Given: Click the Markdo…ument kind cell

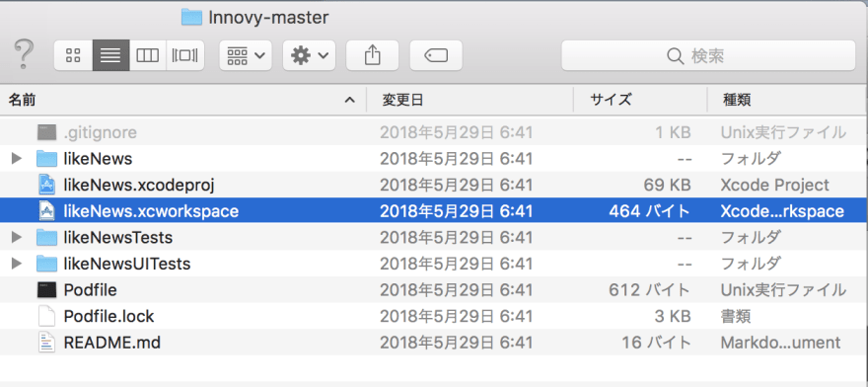Looking at the screenshot, I should pyautogui.click(x=780, y=343).
